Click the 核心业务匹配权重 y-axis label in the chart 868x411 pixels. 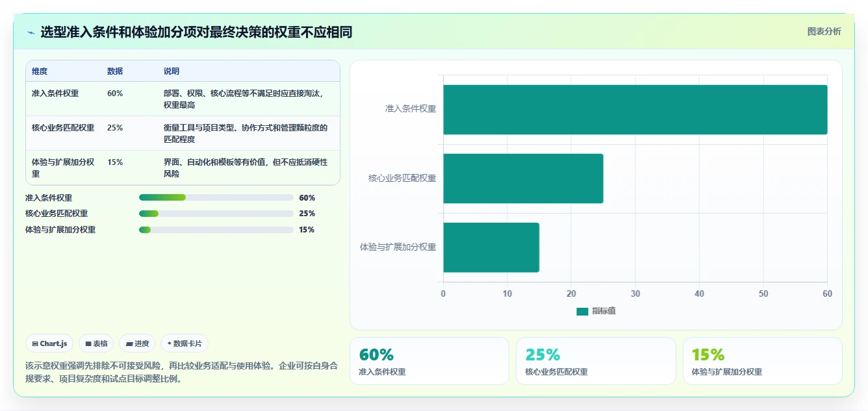pos(402,178)
